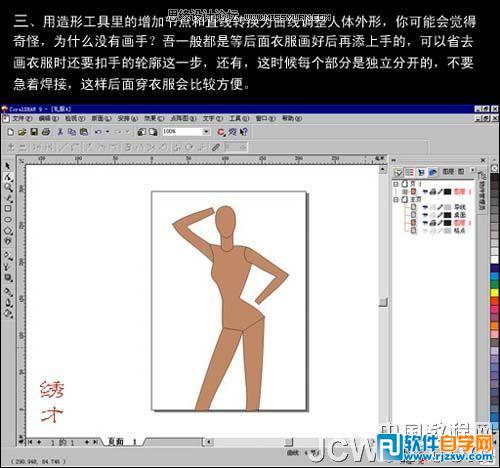Open the 文件(F) menu
The image size is (500, 468).
pyautogui.click(x=22, y=118)
